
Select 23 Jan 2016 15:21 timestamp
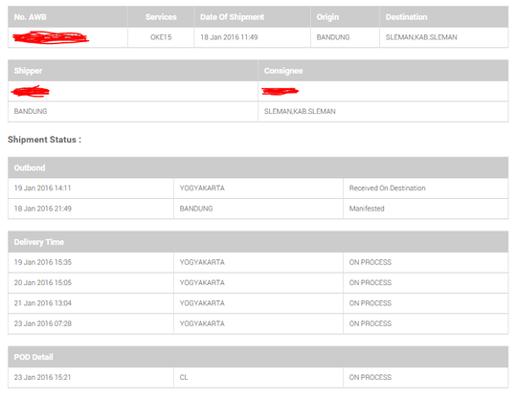tap(42, 377)
